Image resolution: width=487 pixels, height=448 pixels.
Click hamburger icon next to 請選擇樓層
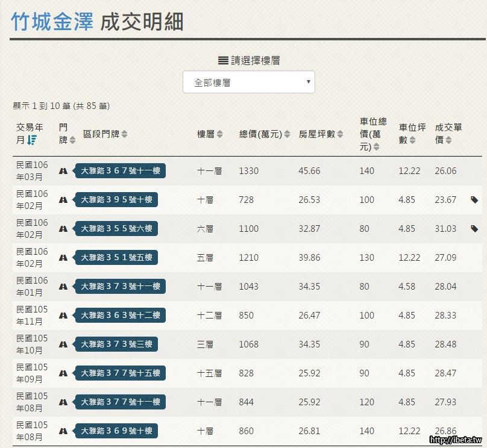(x=223, y=60)
